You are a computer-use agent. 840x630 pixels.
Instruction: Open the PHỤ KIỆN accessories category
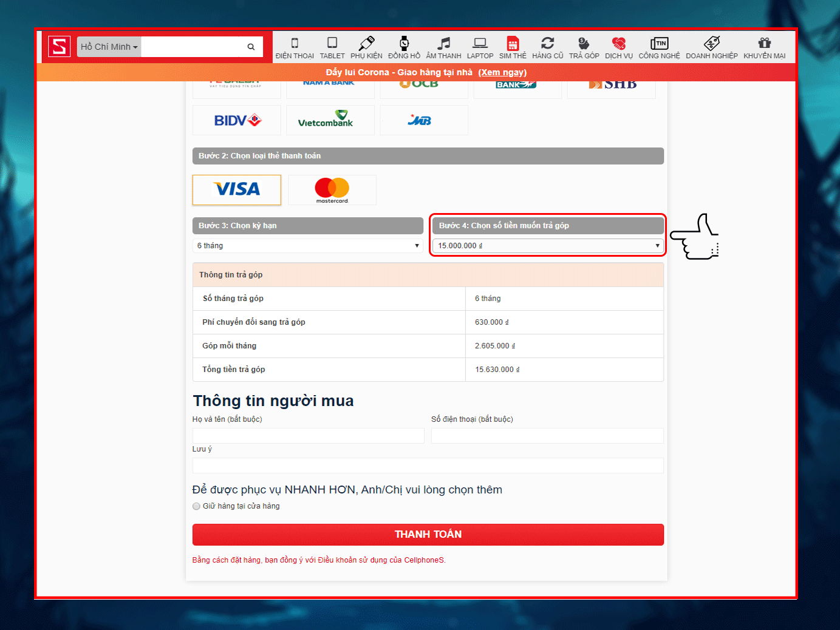366,48
